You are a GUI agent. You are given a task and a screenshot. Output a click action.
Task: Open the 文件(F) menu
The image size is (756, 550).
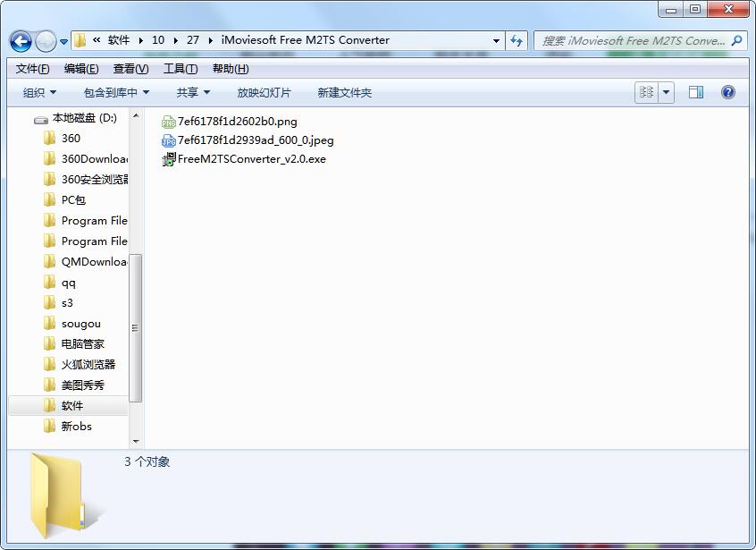pyautogui.click(x=32, y=69)
